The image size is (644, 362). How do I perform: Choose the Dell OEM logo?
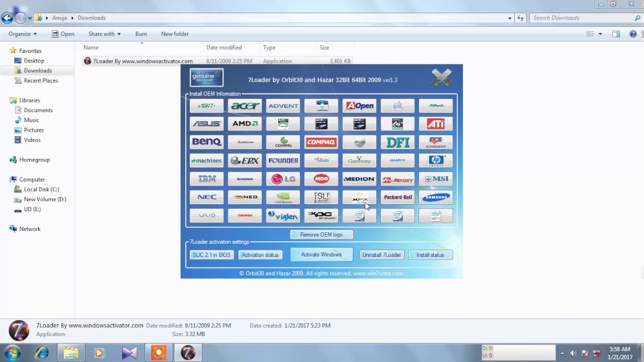coord(360,142)
